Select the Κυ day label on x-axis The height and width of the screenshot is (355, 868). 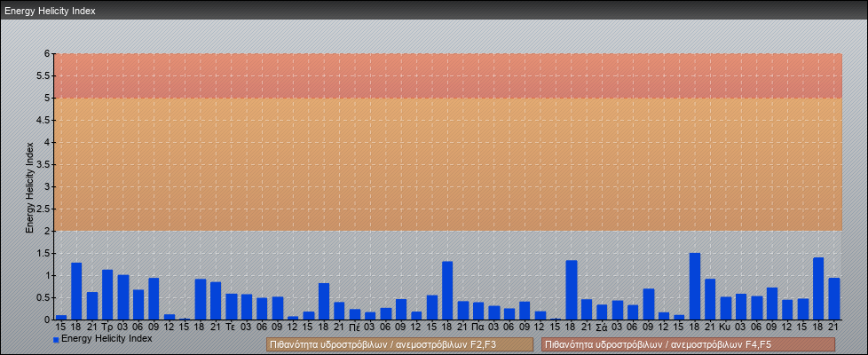[x=725, y=327]
